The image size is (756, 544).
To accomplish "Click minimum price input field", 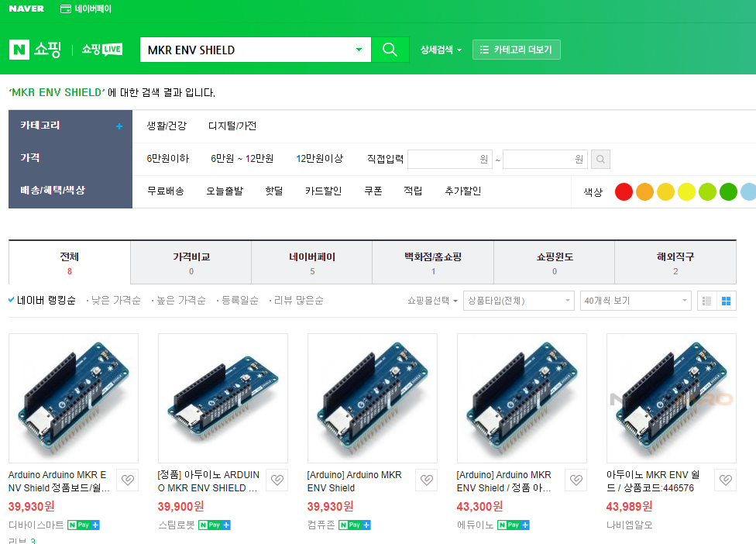I will tap(450, 159).
